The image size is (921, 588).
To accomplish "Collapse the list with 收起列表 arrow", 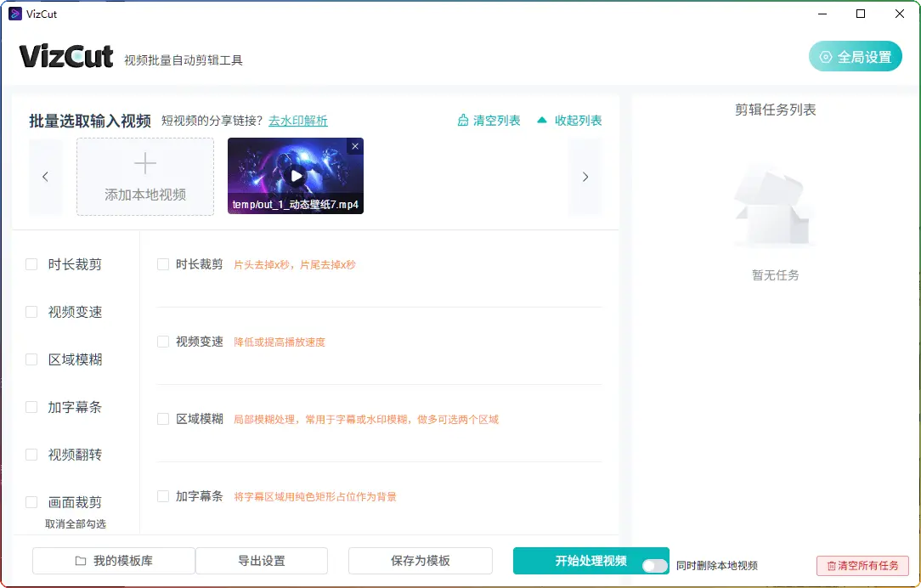I will click(x=542, y=121).
